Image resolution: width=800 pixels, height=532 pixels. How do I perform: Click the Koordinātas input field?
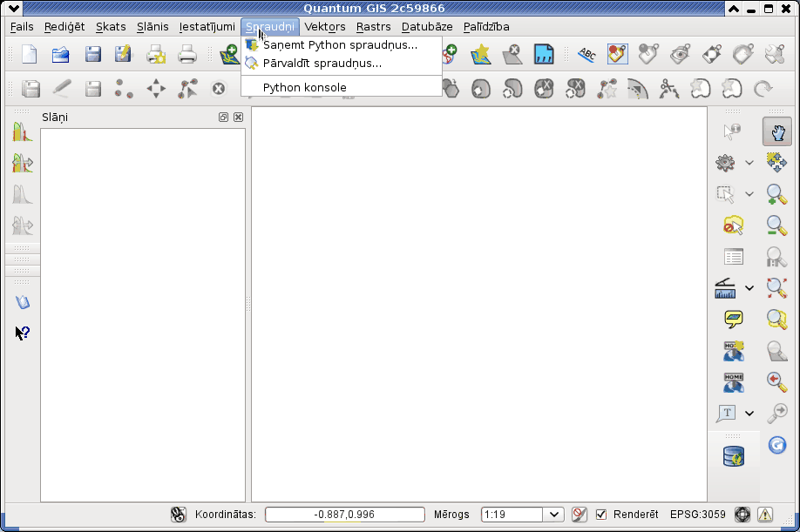tap(345, 515)
